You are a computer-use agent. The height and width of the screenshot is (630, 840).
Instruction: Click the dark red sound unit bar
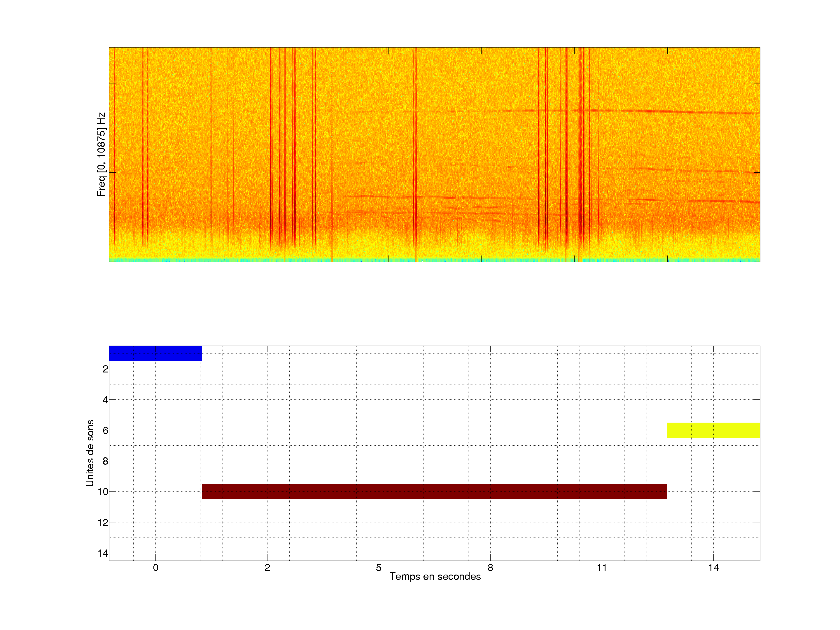(x=434, y=491)
